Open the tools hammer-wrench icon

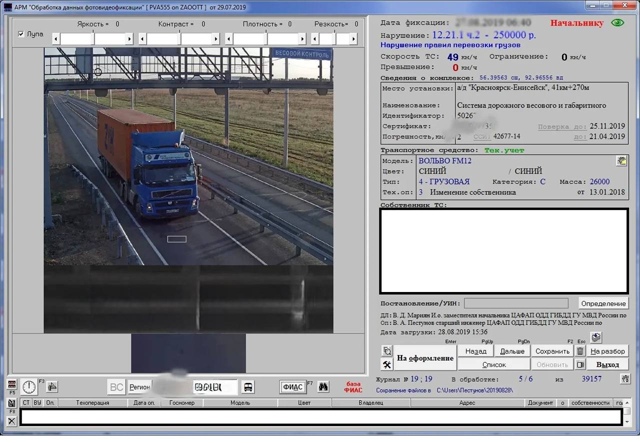pos(387,364)
